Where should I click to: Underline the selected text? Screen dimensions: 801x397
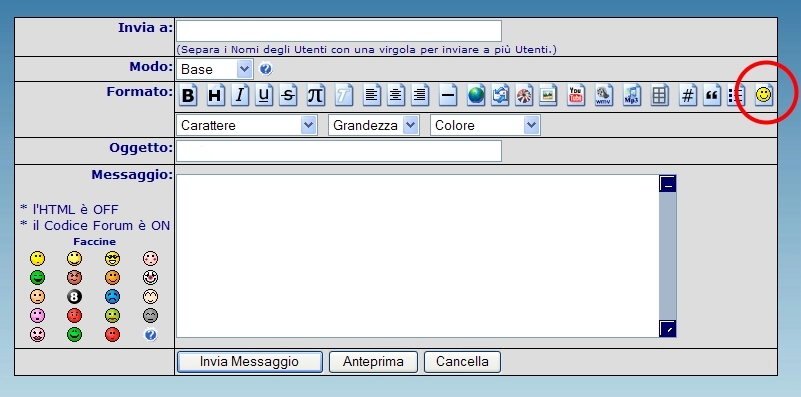point(264,95)
